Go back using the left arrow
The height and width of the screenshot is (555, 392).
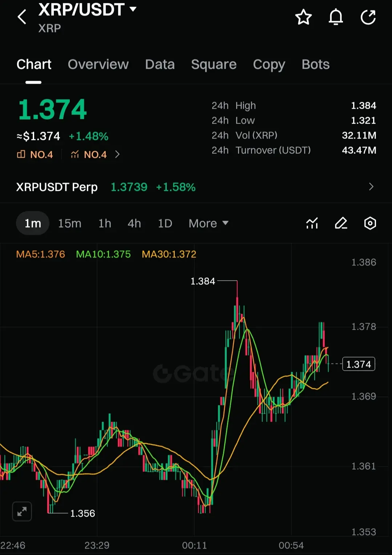click(x=22, y=17)
